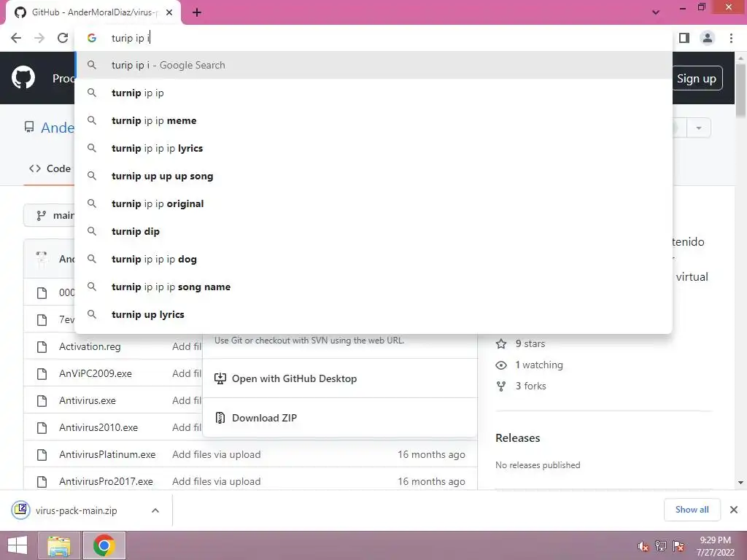Image resolution: width=747 pixels, height=560 pixels.
Task: Click the star icon in the About sidebar
Action: [x=501, y=344]
